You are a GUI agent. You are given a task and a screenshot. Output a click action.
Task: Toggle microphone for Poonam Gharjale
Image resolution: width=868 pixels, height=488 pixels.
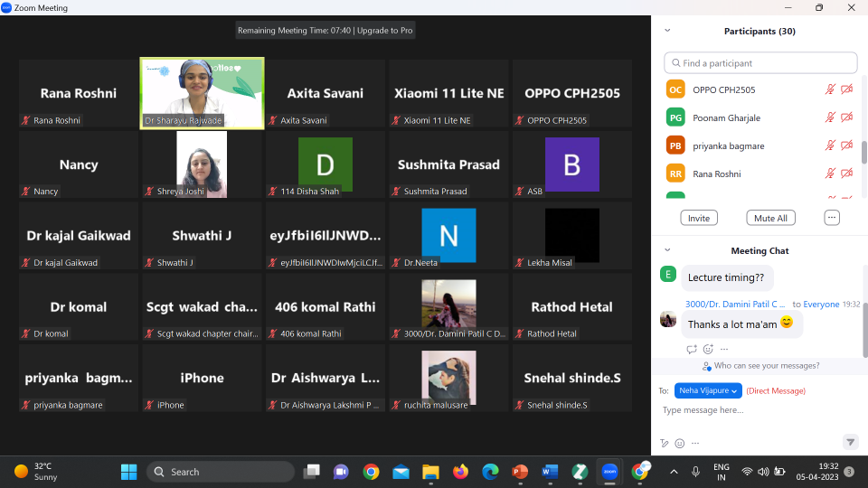coord(830,117)
